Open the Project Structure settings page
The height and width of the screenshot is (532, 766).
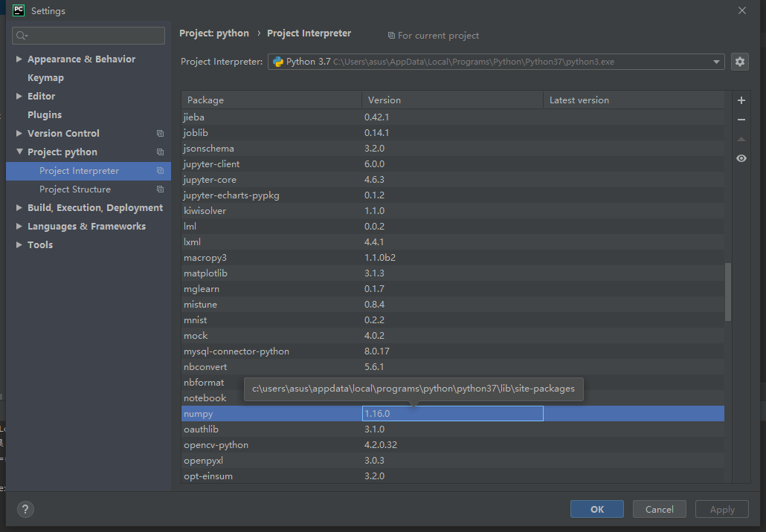tap(74, 189)
